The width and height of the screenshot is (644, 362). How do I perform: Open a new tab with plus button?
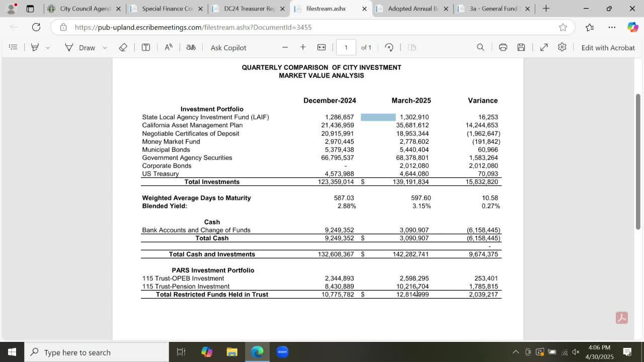pyautogui.click(x=546, y=9)
